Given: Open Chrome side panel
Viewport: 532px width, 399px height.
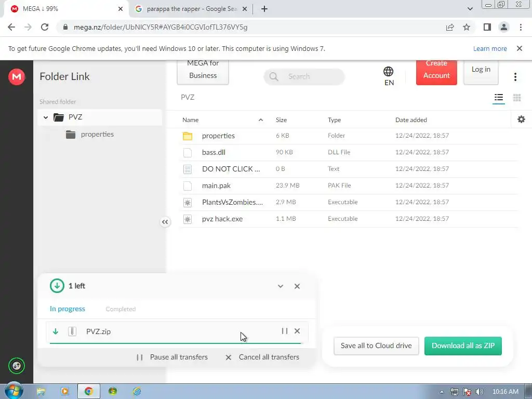Looking at the screenshot, I should tap(487, 27).
